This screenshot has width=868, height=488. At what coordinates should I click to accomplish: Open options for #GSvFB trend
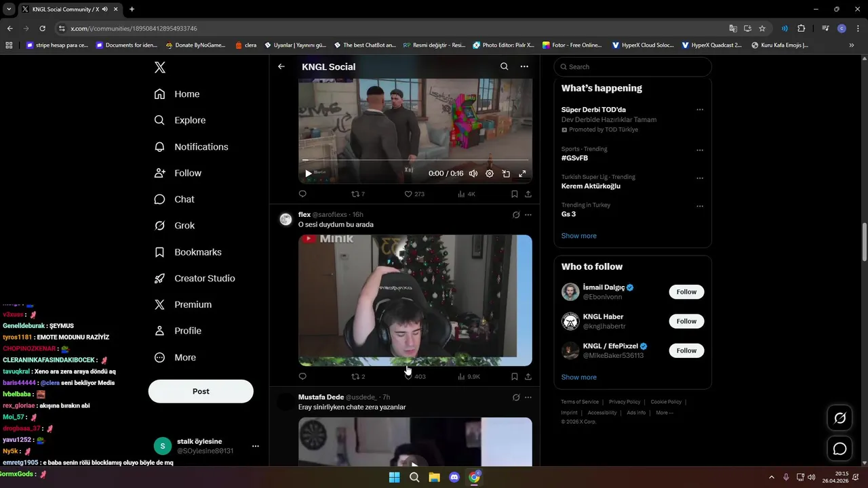(x=700, y=150)
